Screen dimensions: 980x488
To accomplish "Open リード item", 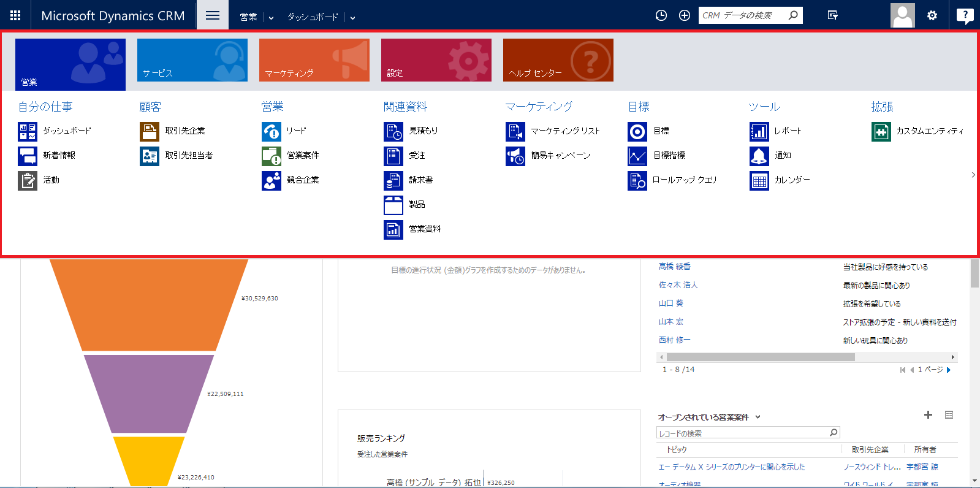I will 284,131.
